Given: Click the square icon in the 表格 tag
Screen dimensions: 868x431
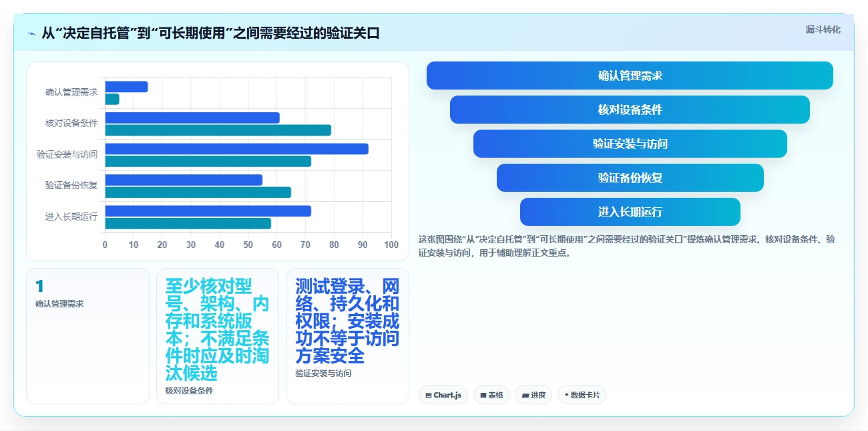Looking at the screenshot, I should click(483, 395).
